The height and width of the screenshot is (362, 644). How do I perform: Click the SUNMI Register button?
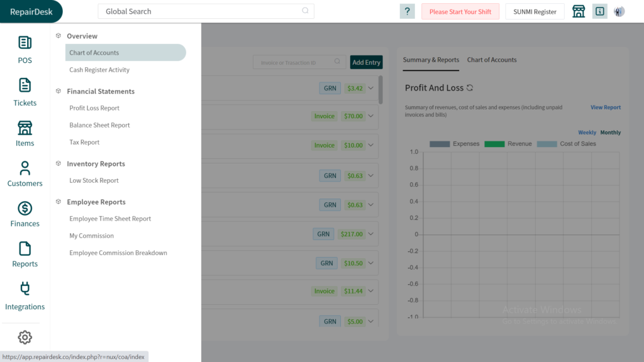(x=535, y=11)
